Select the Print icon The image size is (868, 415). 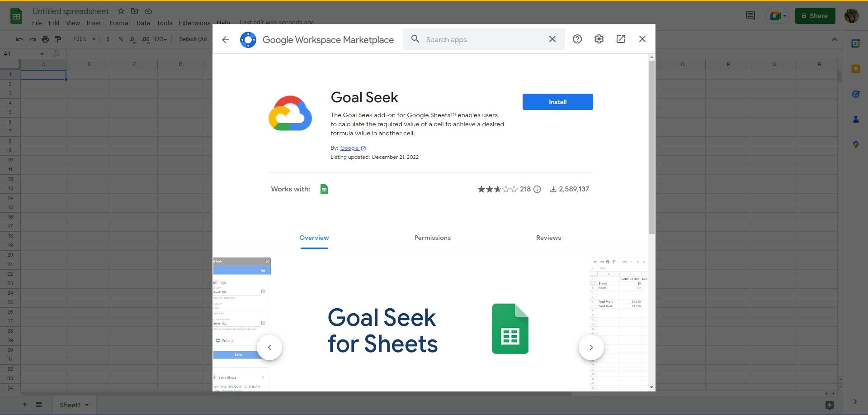[45, 39]
